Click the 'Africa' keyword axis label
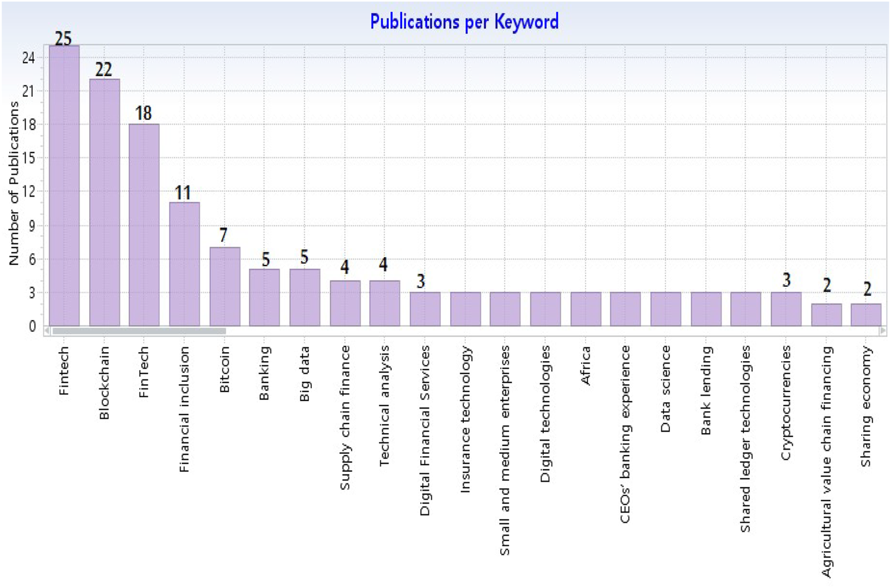The height and width of the screenshot is (588, 891). (x=586, y=365)
